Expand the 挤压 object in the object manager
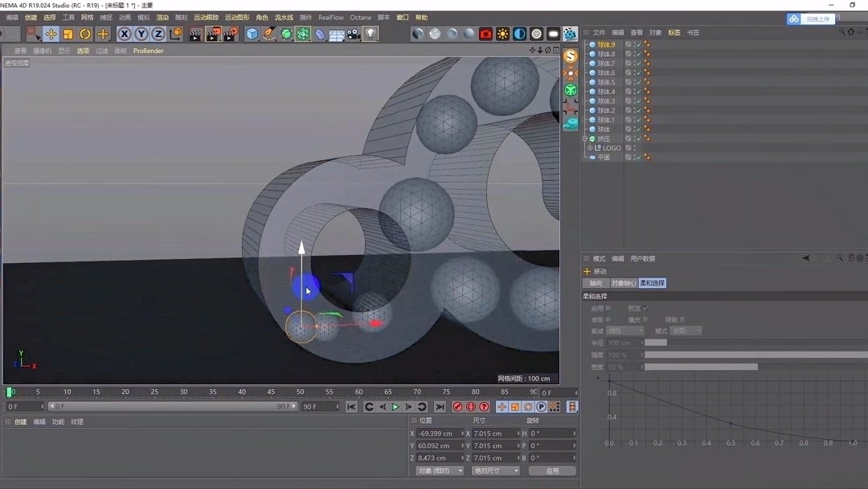This screenshot has height=489, width=868. pyautogui.click(x=585, y=138)
